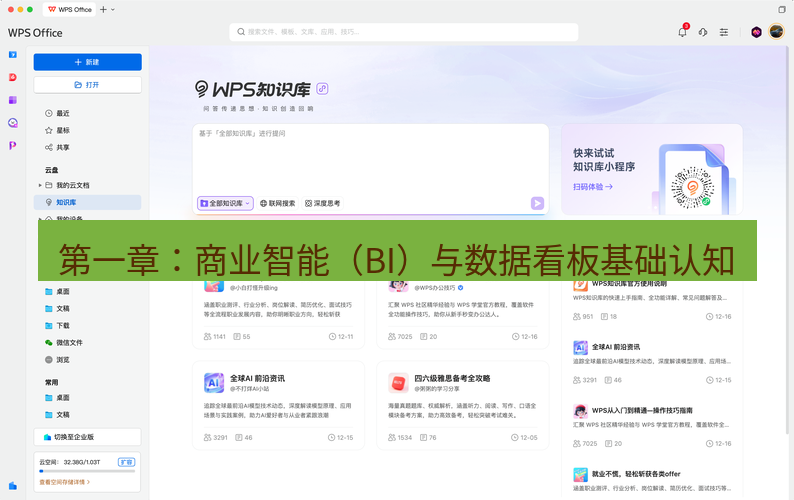The height and width of the screenshot is (500, 794).
Task: Switch to the WPS Office tab
Action: tap(69, 9)
